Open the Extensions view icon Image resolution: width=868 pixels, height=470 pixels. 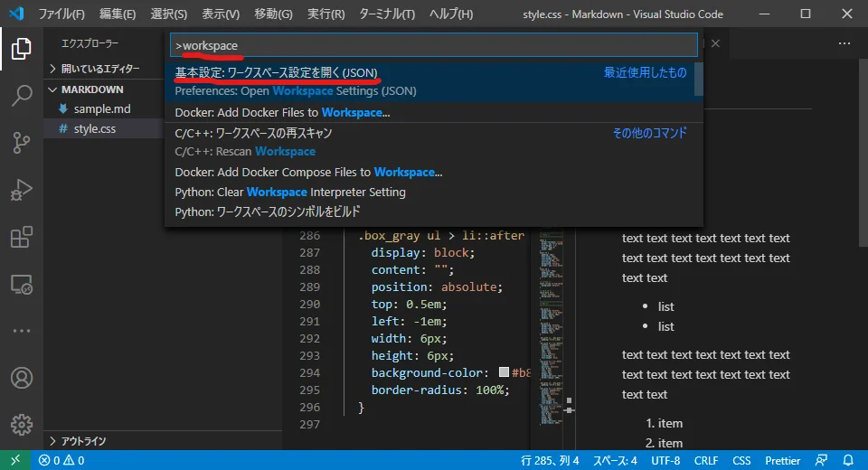point(21,237)
